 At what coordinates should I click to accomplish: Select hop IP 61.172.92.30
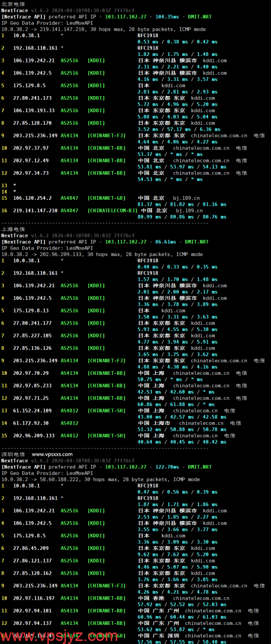pyautogui.click(x=31, y=423)
